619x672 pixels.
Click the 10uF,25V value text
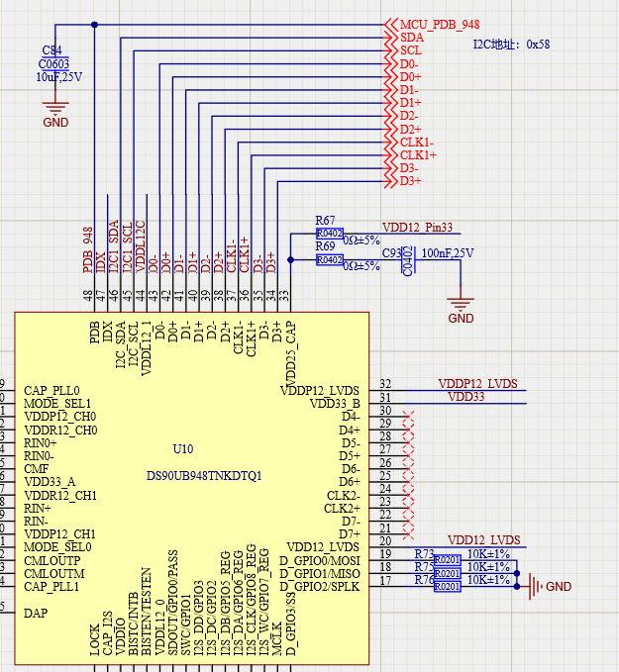point(58,77)
